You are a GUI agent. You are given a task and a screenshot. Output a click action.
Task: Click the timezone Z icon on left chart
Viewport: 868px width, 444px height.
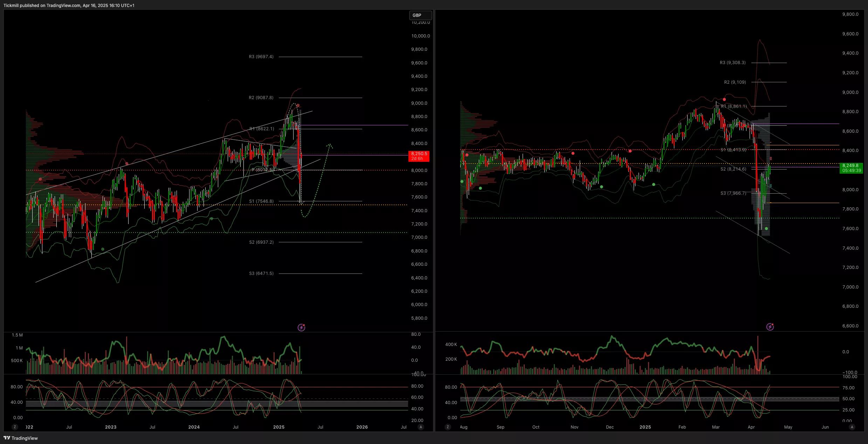[x=15, y=427]
